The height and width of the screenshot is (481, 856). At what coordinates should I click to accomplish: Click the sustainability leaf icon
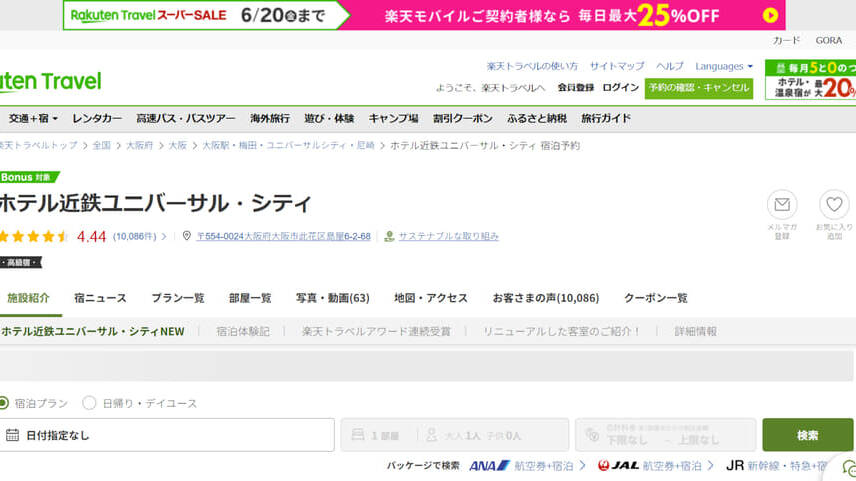pos(389,236)
